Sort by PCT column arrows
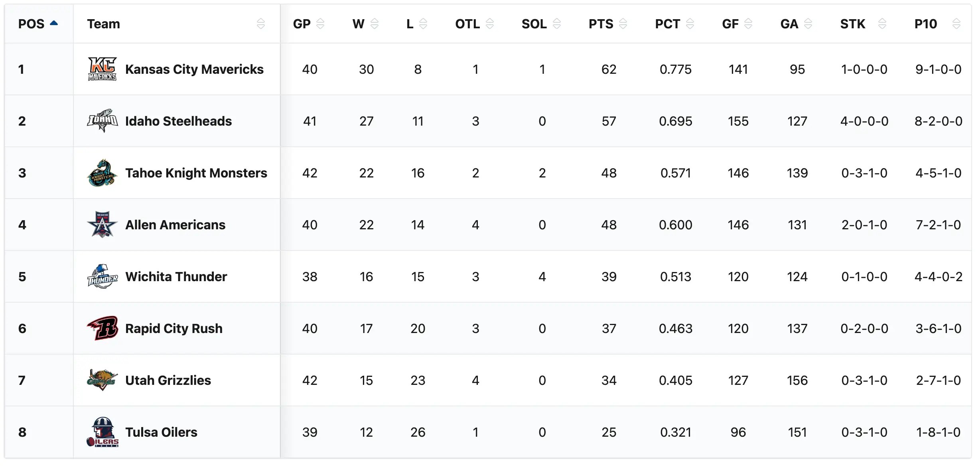 [x=690, y=24]
